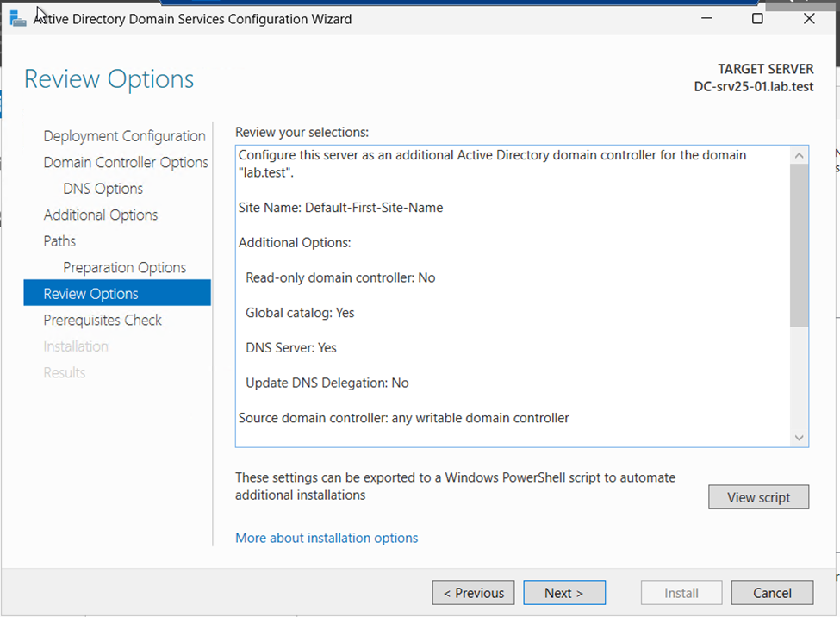Go back with the Previous button
840x617 pixels.
[474, 593]
